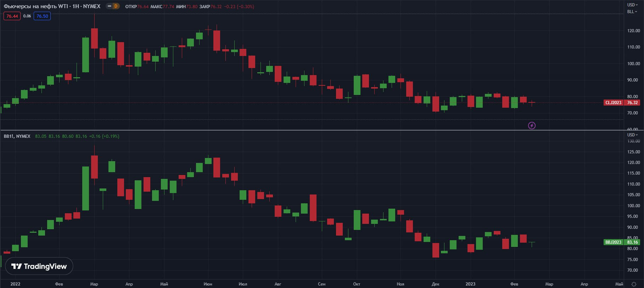Click the BBJ2023 contract label

[614, 242]
